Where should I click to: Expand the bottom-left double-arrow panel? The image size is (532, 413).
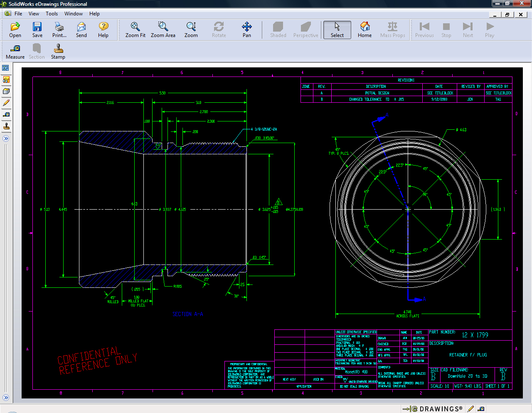[6, 398]
